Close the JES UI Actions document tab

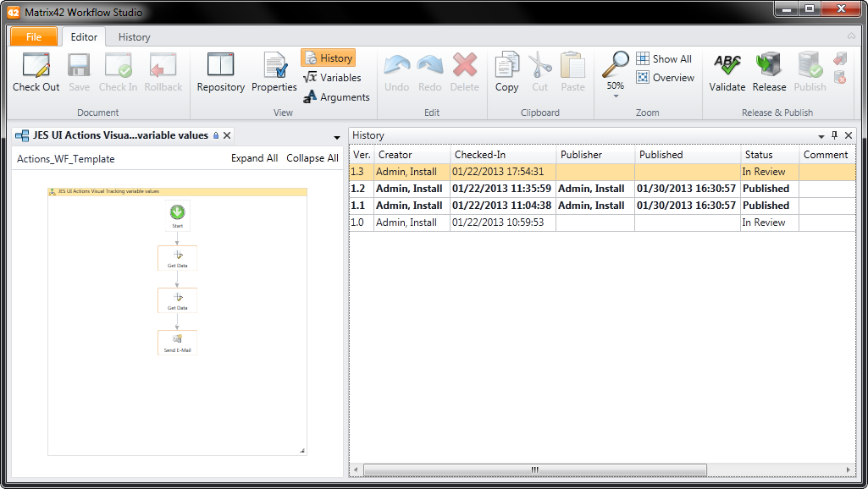click(227, 135)
